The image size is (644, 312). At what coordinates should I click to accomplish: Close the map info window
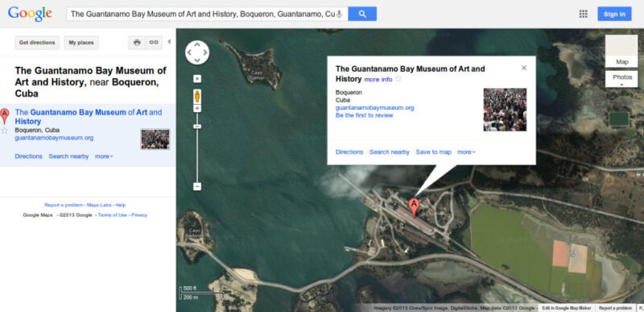(x=524, y=68)
